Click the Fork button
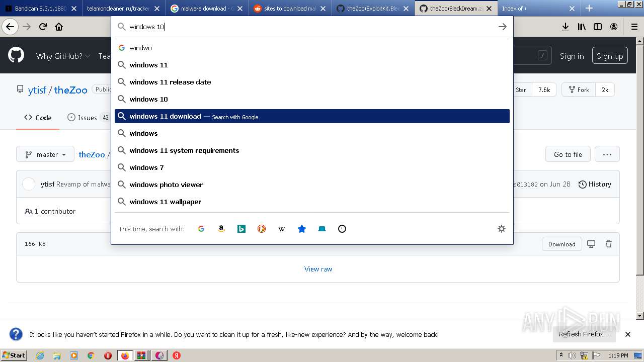The height and width of the screenshot is (362, 644). pyautogui.click(x=579, y=89)
